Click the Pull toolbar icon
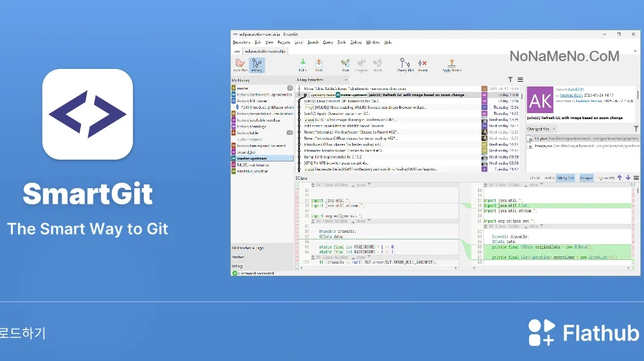644x361 pixels. pos(303,65)
